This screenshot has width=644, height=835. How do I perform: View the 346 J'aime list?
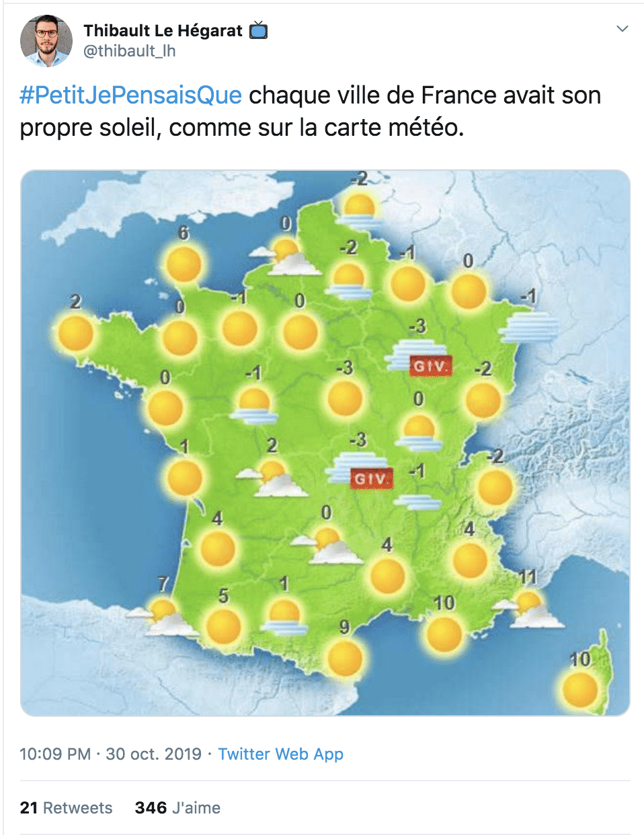(177, 807)
